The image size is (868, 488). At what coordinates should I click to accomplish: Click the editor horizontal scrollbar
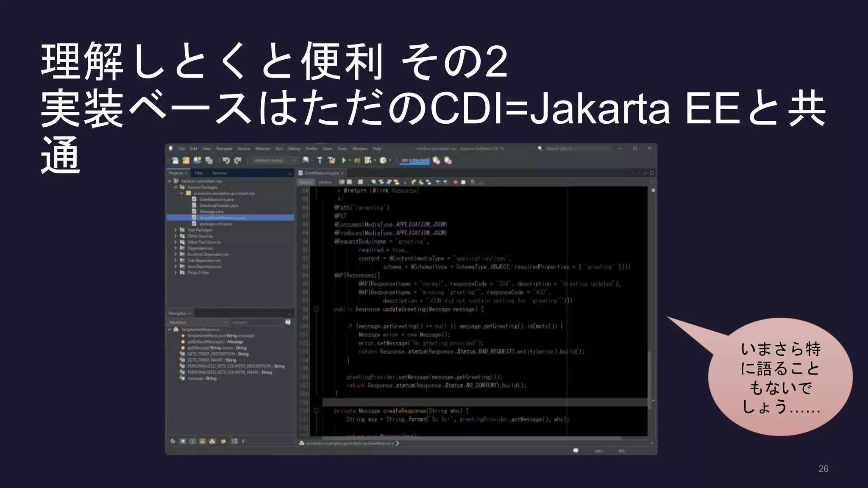[473, 438]
